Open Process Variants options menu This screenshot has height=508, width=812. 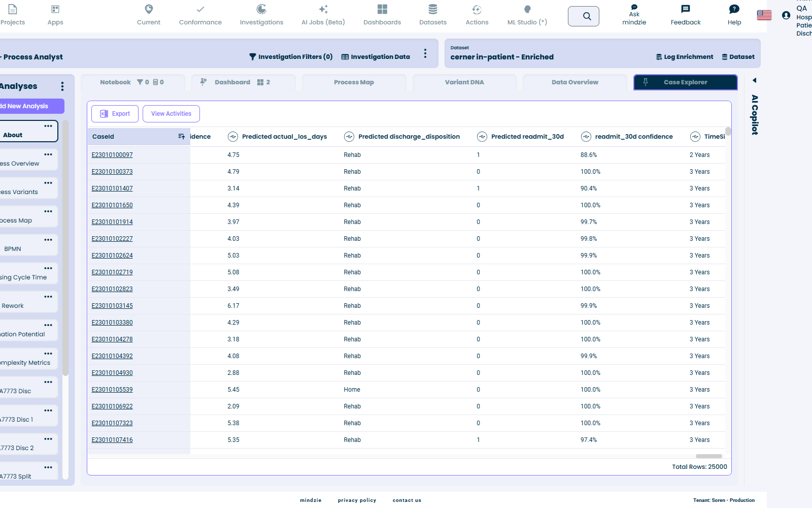pos(48,183)
